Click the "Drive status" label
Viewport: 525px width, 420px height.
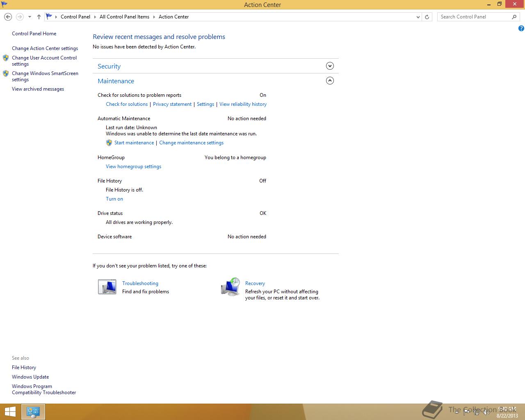tap(110, 213)
